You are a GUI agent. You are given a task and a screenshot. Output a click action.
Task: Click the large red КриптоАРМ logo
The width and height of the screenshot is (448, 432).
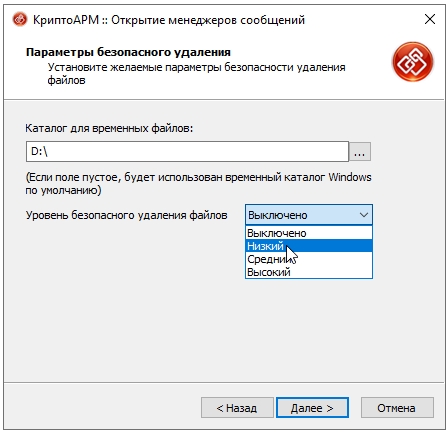pyautogui.click(x=413, y=62)
